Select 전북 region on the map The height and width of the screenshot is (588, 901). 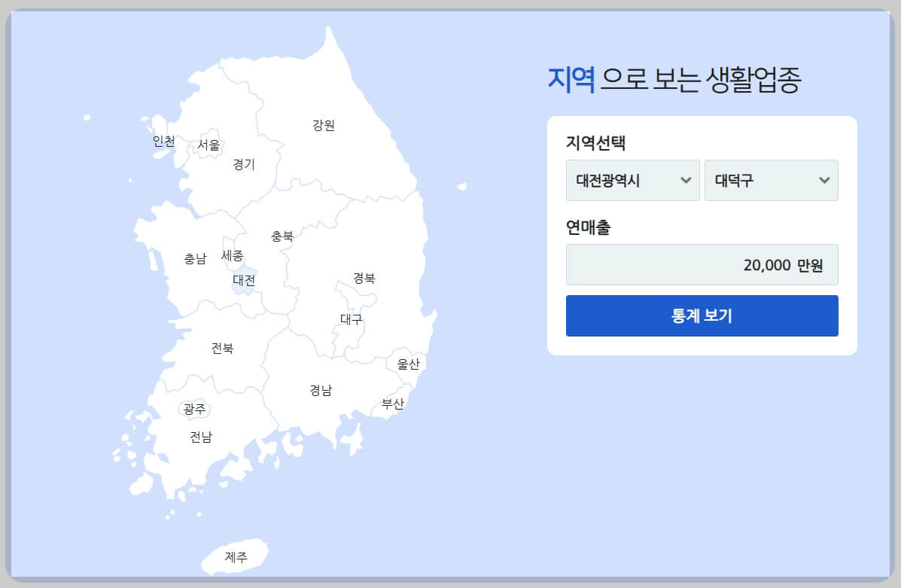coord(222,349)
